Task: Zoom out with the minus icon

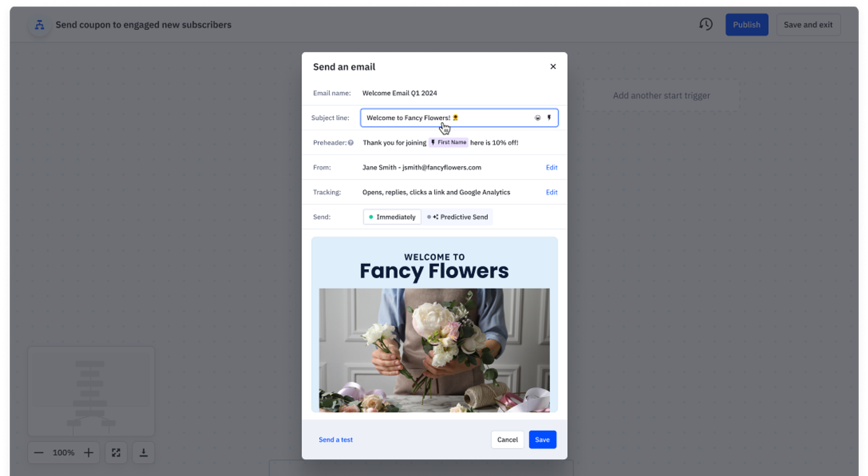Action: 39,452
